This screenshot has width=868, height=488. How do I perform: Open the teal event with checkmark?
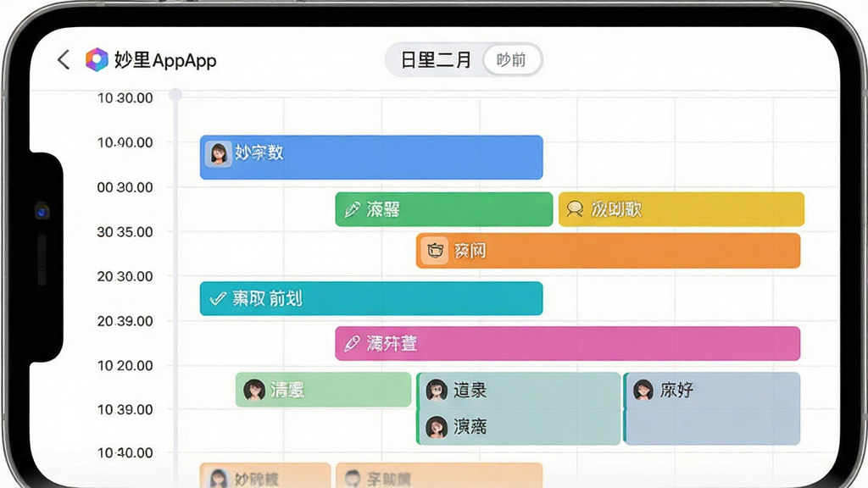pos(371,299)
